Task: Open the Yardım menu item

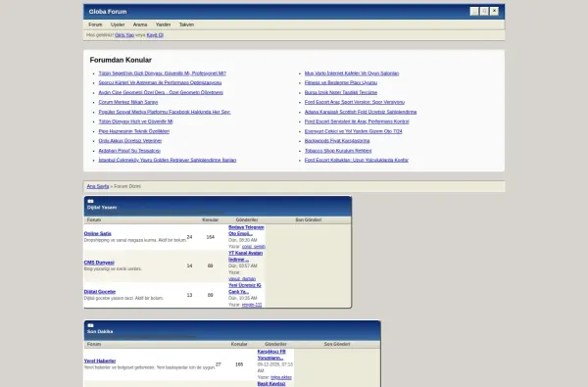Action: point(163,24)
